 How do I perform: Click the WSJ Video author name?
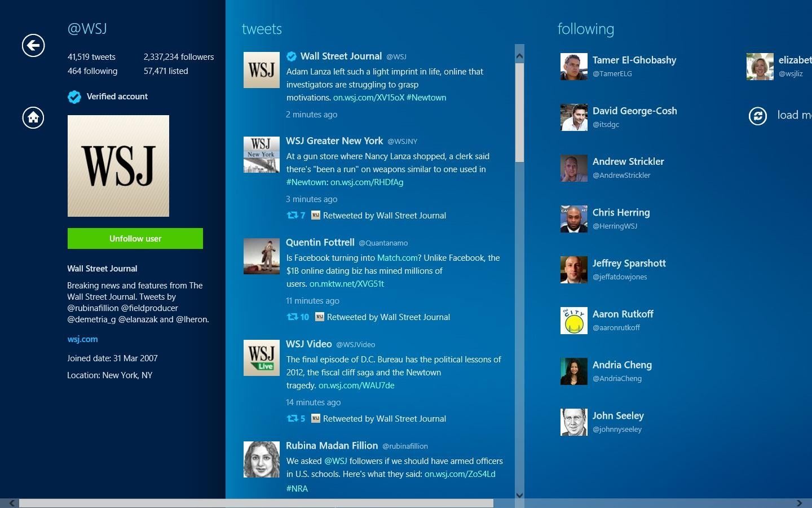308,344
